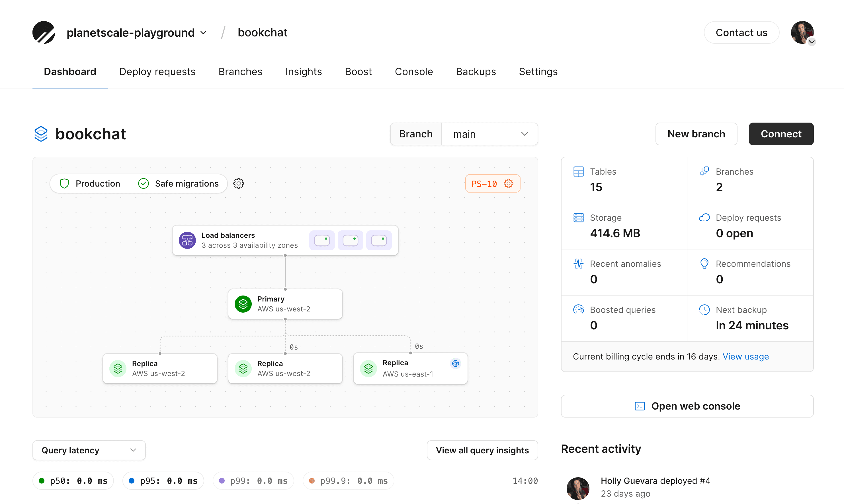Open the user avatar menu
Viewport: 844px width, 504px height.
click(802, 33)
